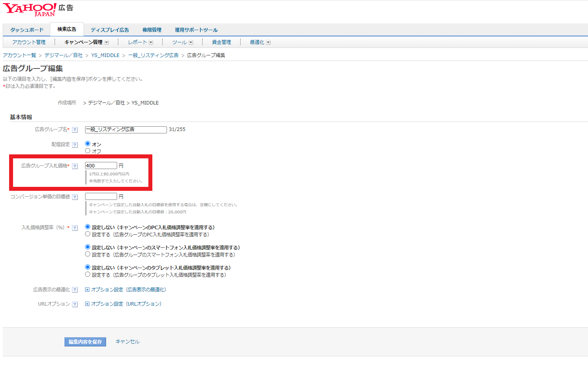Focus the 広告グループ名 text field
Image resolution: width=588 pixels, height=365 pixels.
126,130
